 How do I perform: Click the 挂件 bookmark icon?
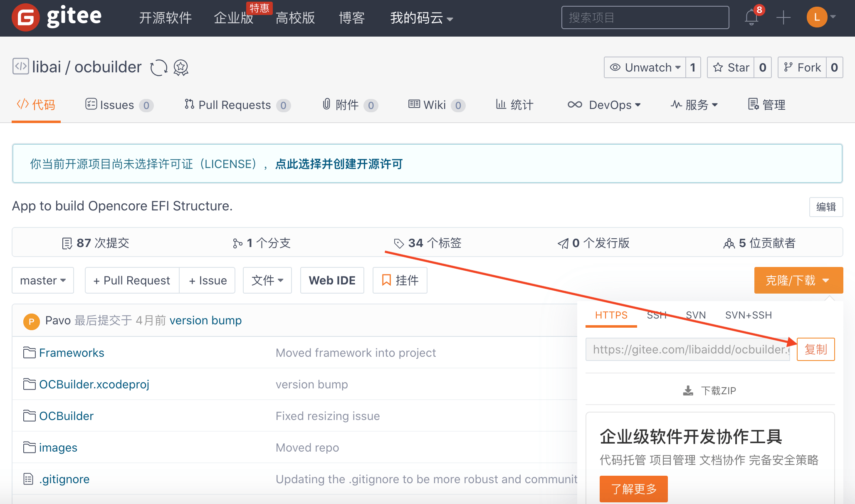coord(386,280)
